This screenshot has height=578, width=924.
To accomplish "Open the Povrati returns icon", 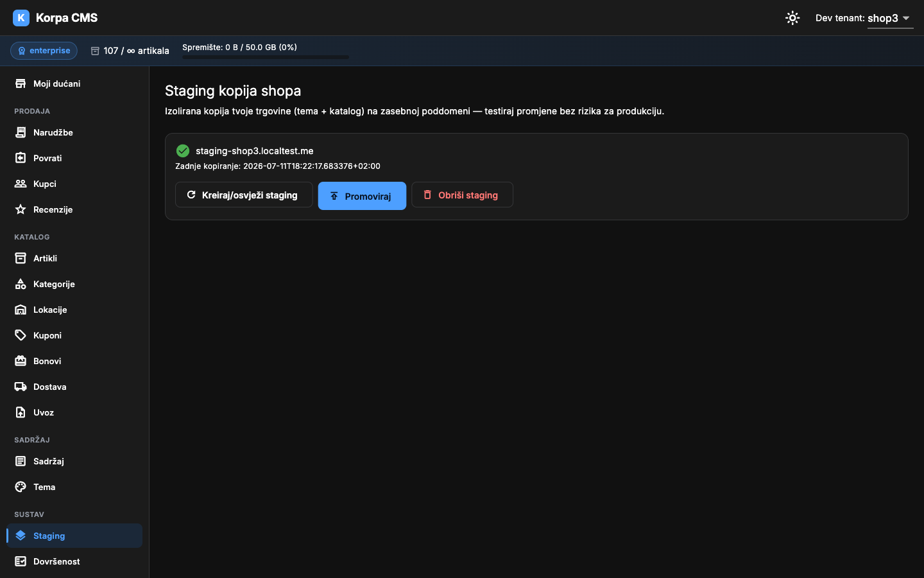I will click(21, 158).
